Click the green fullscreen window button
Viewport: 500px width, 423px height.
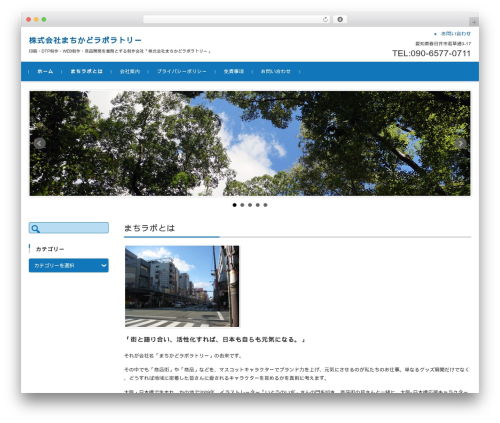44,19
